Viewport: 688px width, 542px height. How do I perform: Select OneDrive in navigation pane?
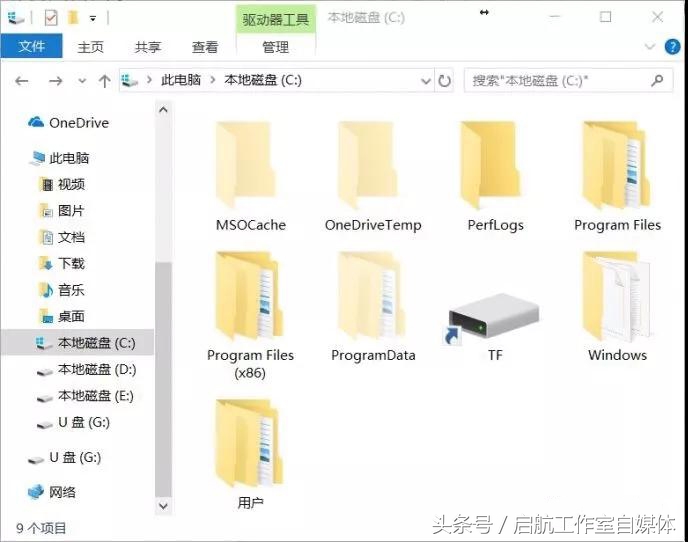point(68,123)
